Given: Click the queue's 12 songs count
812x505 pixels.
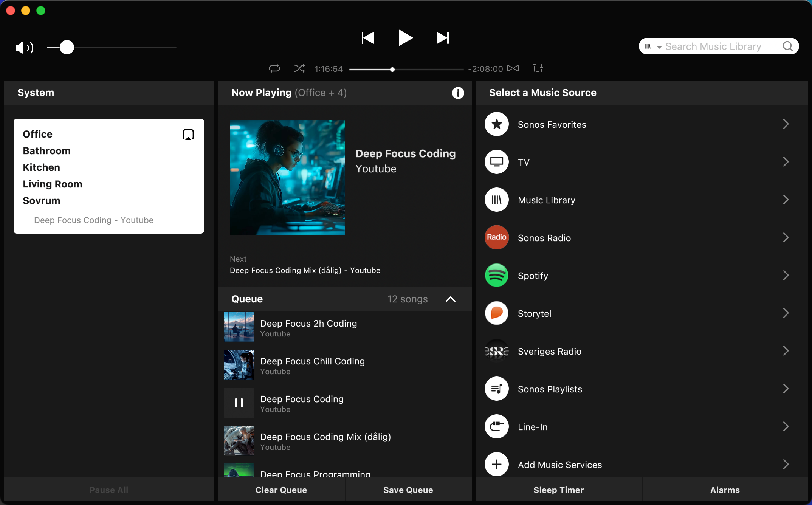Looking at the screenshot, I should click(x=408, y=299).
